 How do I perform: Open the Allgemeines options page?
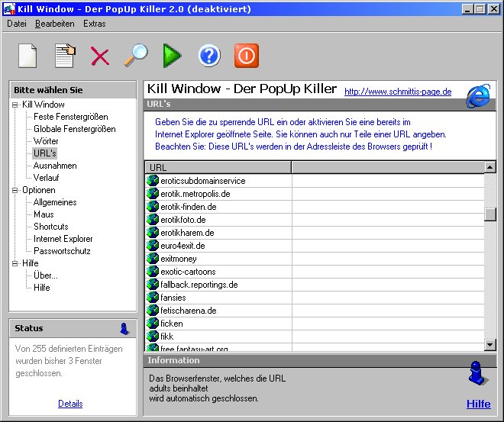click(55, 202)
